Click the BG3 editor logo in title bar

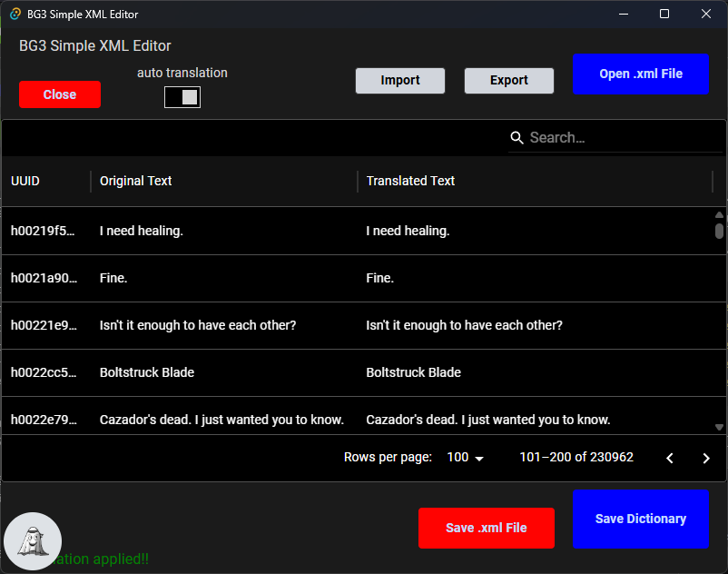coord(14,14)
